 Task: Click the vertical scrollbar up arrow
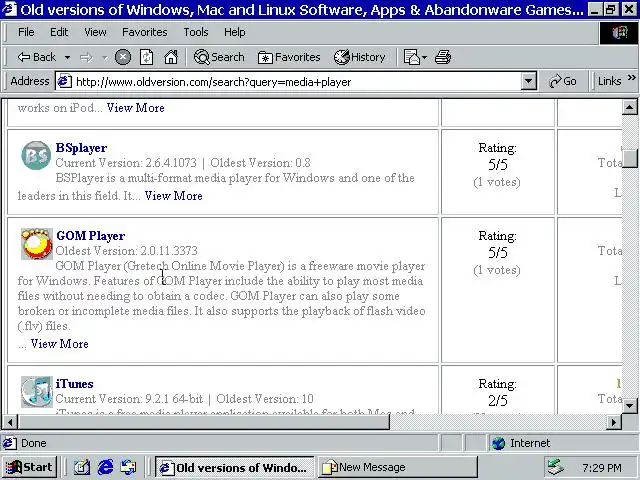pos(629,108)
